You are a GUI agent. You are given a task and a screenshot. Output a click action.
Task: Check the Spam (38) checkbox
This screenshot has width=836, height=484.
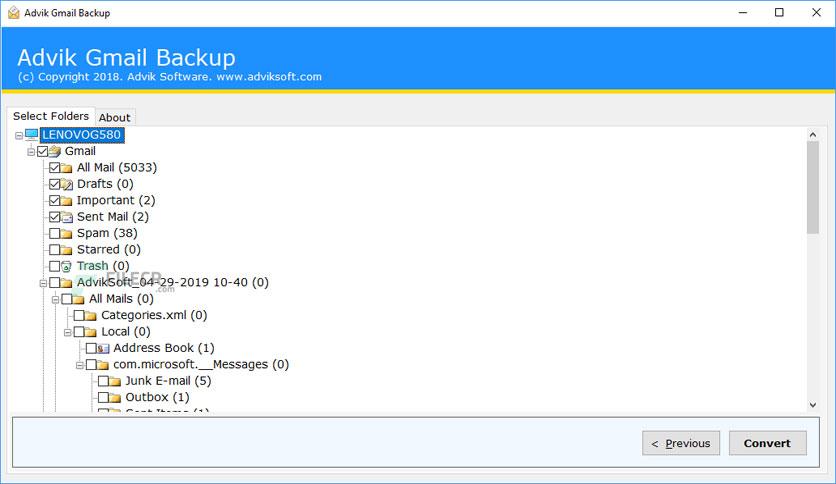click(x=54, y=233)
